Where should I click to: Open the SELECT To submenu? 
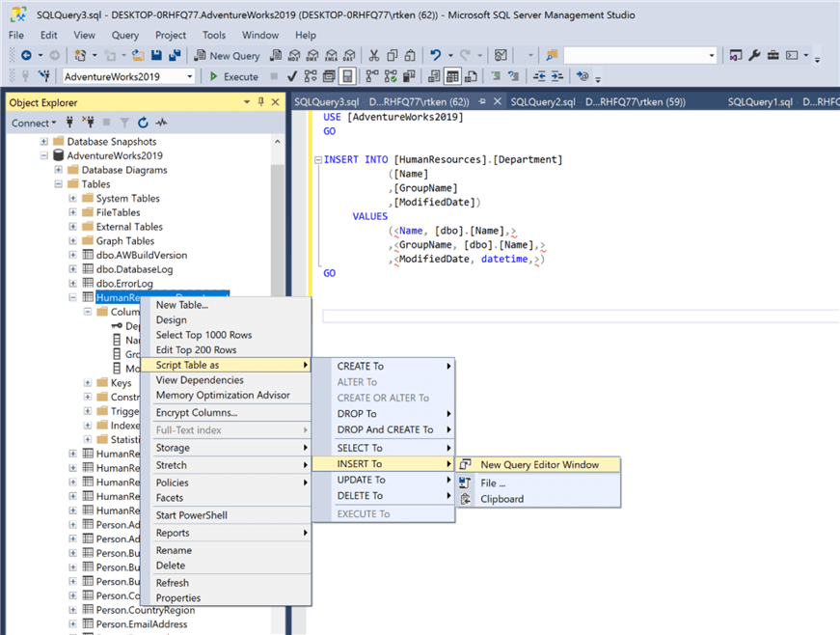coord(384,448)
